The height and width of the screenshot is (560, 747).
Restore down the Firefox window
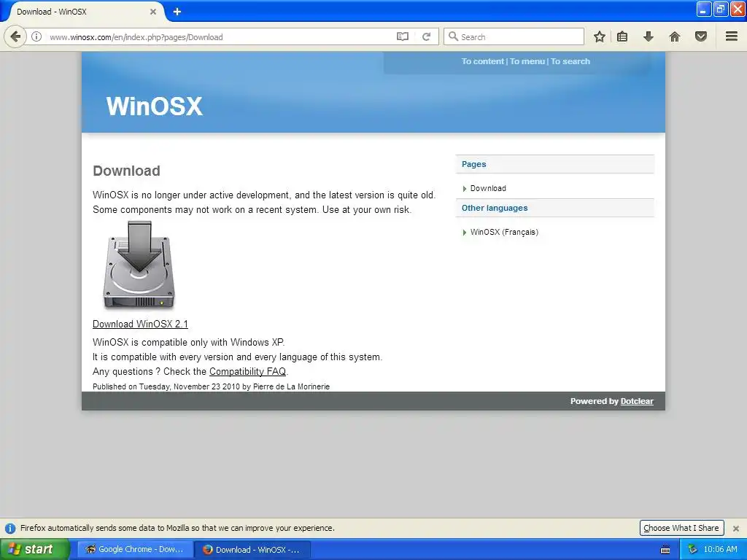pos(720,9)
